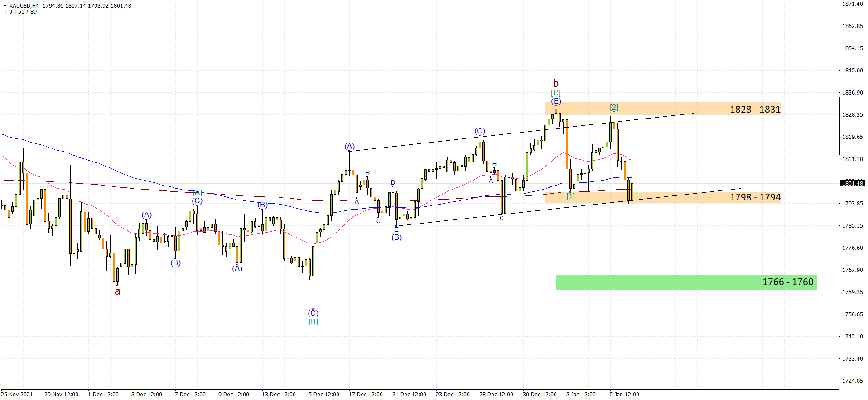Click the 1793.85 price axis label
This screenshot has width=868, height=400.
[x=852, y=204]
